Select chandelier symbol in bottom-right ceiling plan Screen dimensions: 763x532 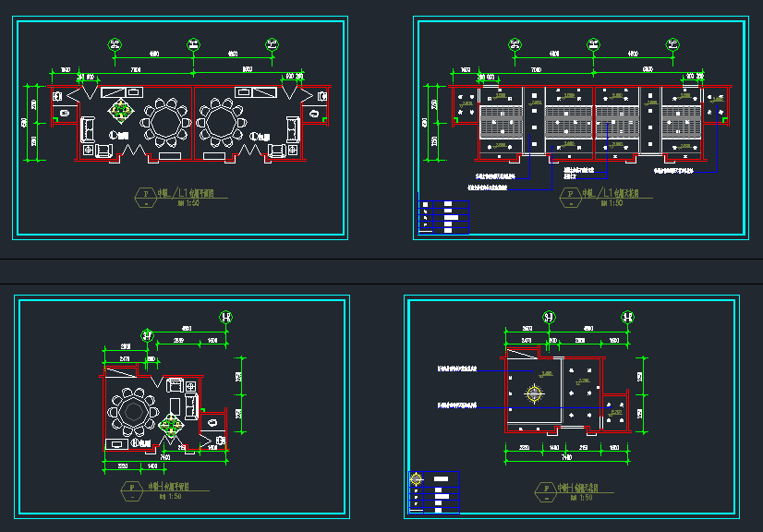click(534, 393)
